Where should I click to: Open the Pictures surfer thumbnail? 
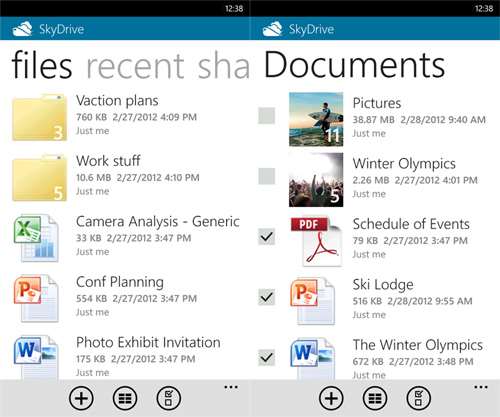pyautogui.click(x=316, y=119)
